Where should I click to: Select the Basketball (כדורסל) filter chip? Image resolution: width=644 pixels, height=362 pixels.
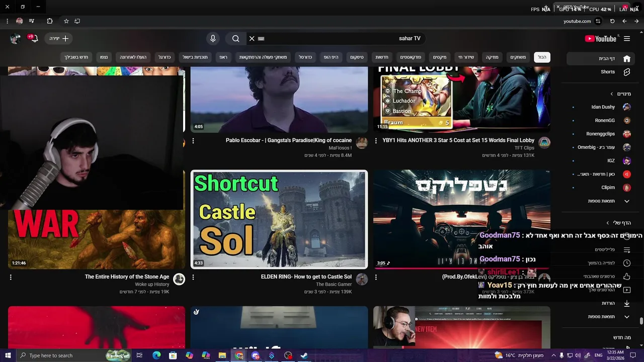[305, 57]
